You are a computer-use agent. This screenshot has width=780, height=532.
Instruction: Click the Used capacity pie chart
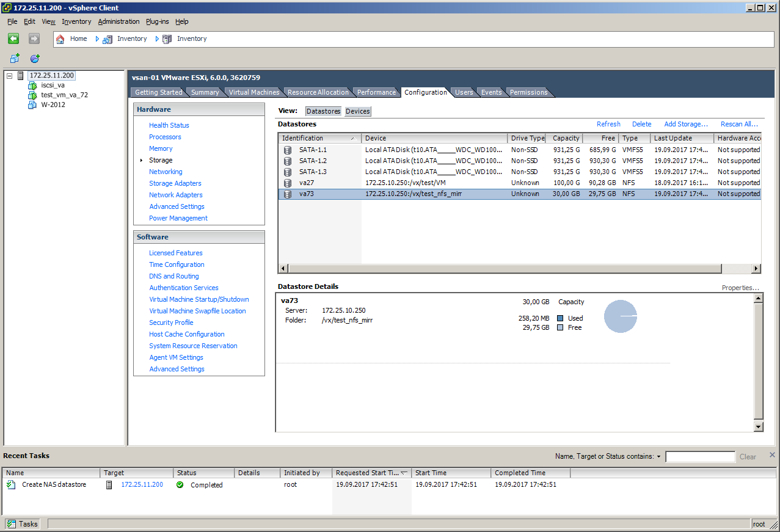pos(620,316)
